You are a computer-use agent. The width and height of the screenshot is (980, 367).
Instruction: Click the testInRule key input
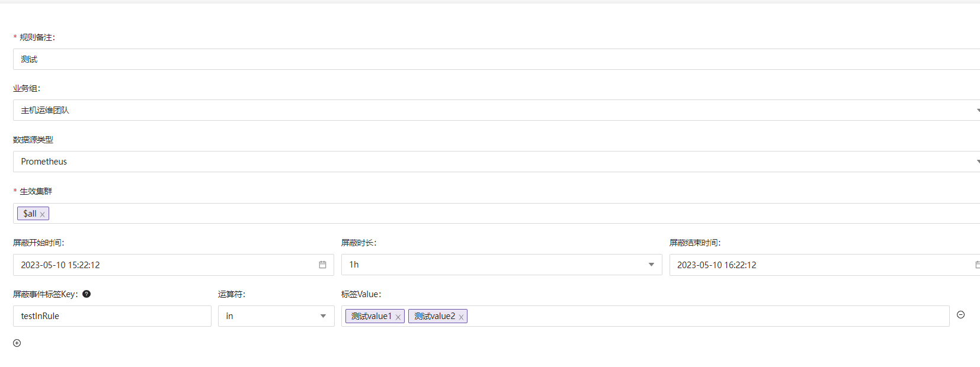click(x=112, y=316)
